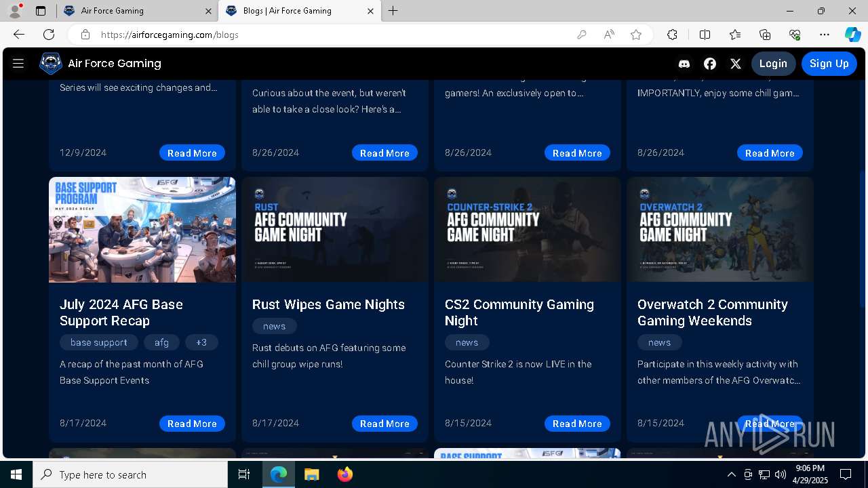
Task: Open the X (Twitter) icon link
Action: coord(736,64)
